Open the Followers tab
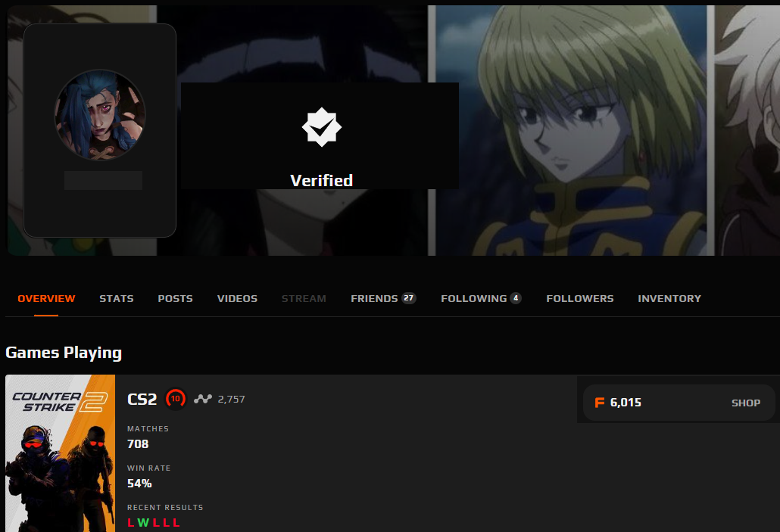Image resolution: width=780 pixels, height=532 pixels. coord(580,298)
